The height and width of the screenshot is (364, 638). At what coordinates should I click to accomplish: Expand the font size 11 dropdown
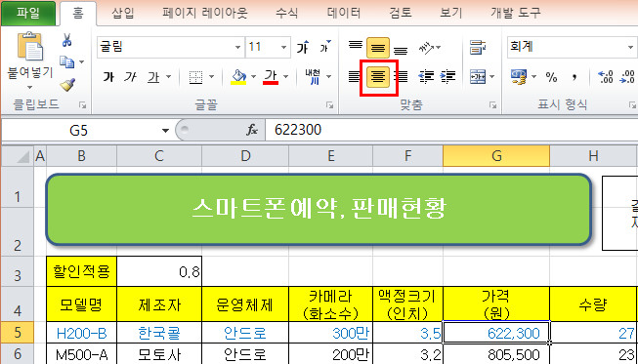pyautogui.click(x=283, y=48)
